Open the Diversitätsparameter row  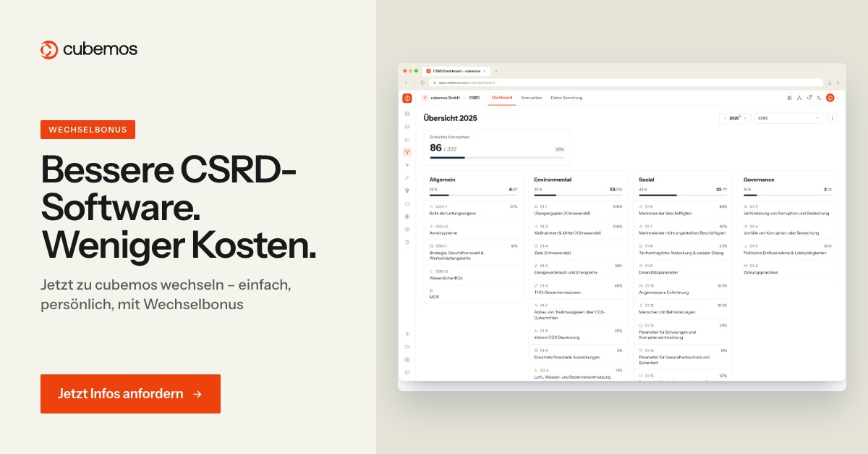tap(684, 269)
